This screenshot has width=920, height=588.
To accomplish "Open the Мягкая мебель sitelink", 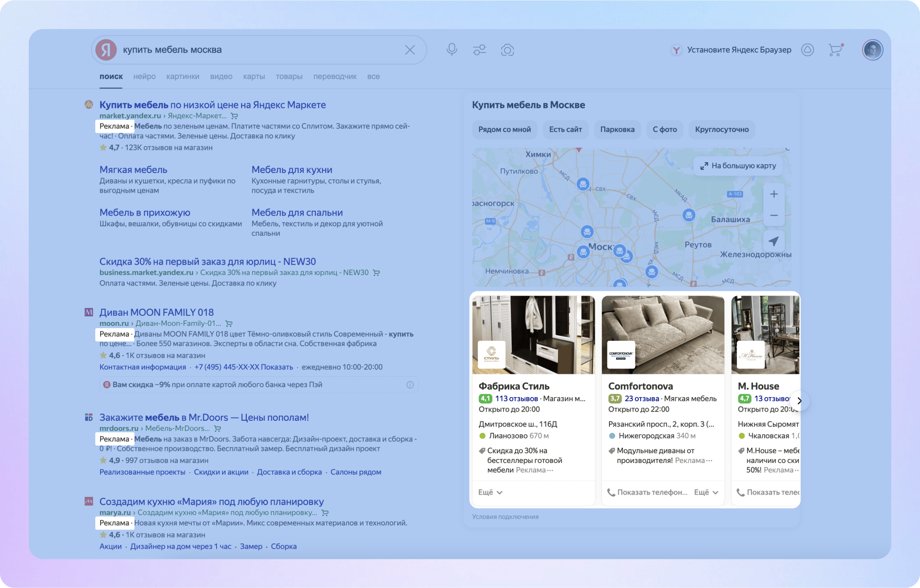I will point(133,170).
